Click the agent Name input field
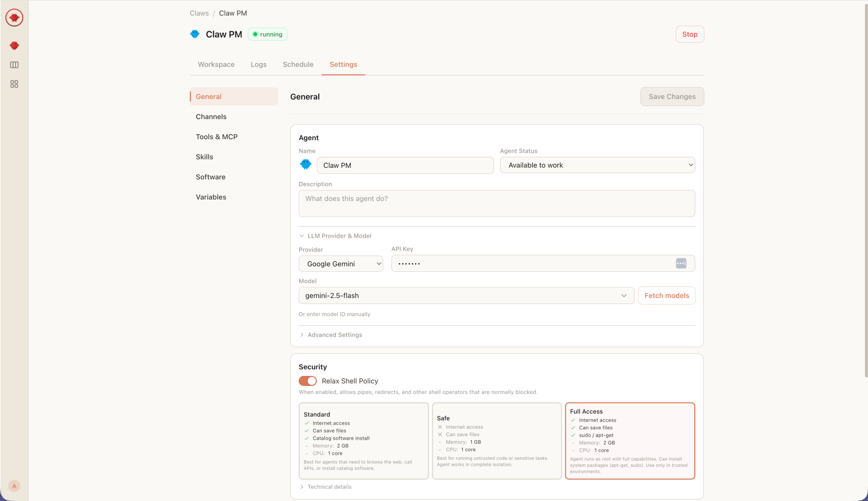 point(405,165)
